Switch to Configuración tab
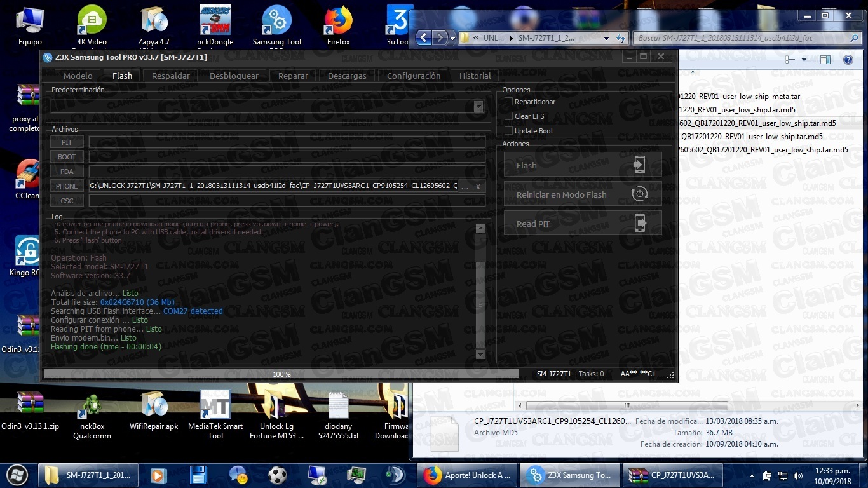The image size is (868, 488). tap(414, 76)
